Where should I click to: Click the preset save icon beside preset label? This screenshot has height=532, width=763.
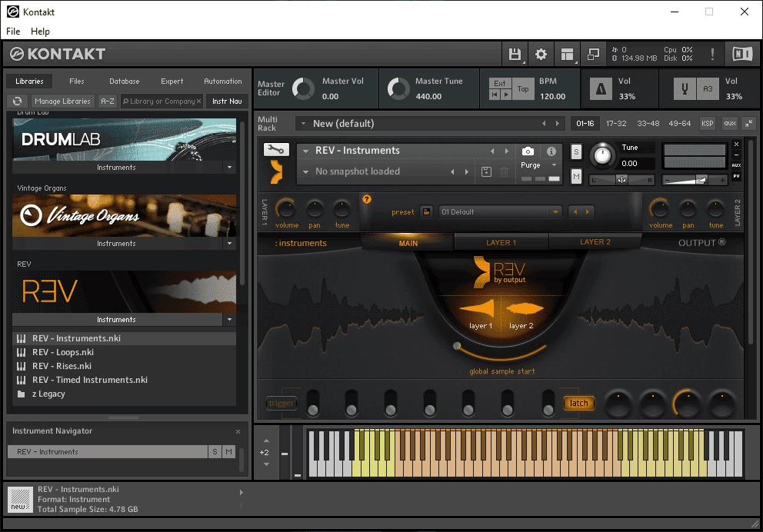[x=426, y=211]
